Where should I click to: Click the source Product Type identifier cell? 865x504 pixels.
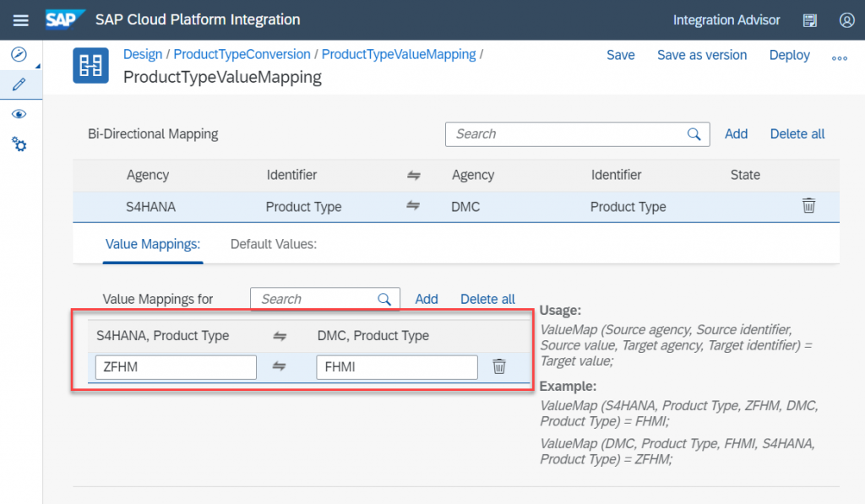coord(303,207)
